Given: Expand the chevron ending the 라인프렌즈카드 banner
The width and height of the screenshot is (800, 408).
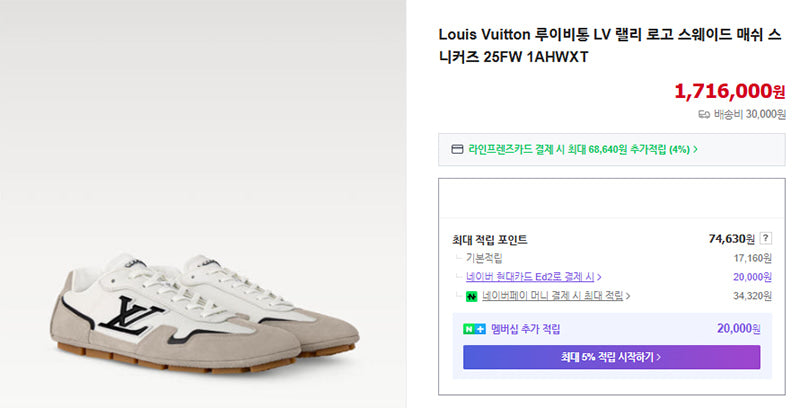Looking at the screenshot, I should click(x=695, y=149).
